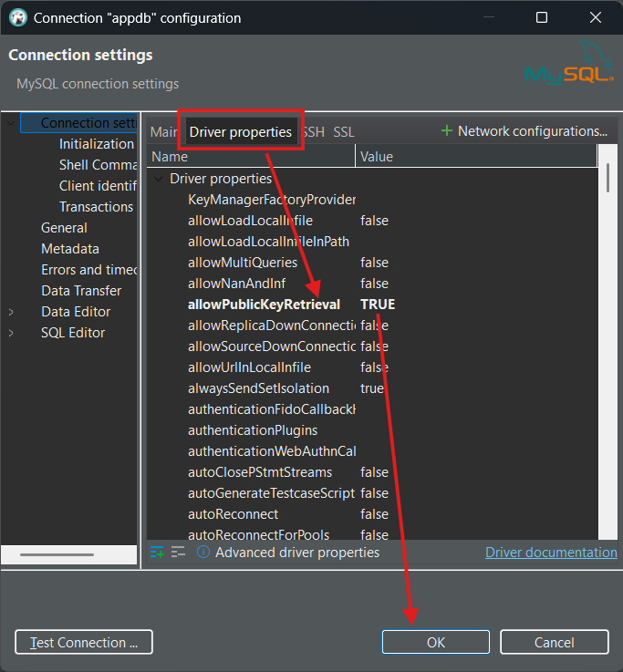Click the Cancel button

click(x=554, y=642)
